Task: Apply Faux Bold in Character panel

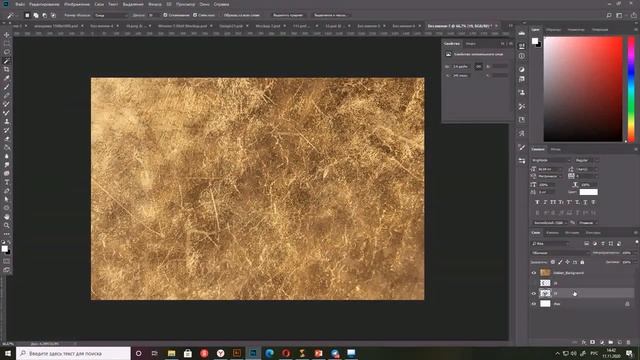Action: coord(537,202)
